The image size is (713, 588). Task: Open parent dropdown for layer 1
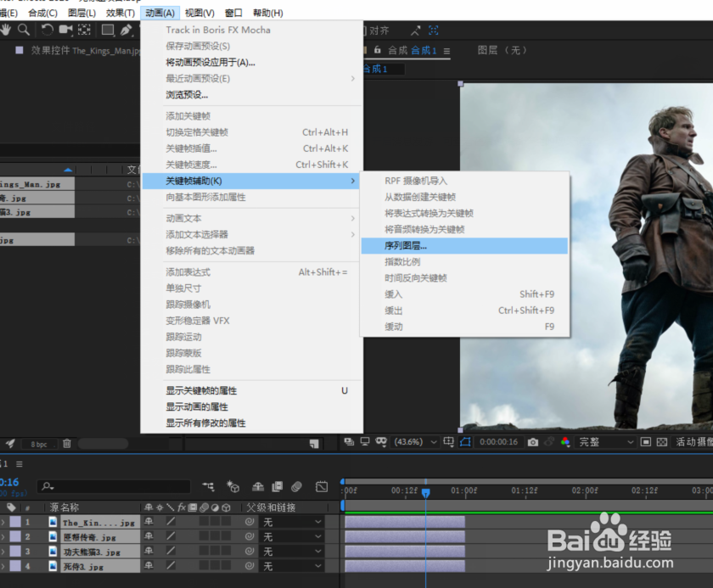[x=292, y=522]
